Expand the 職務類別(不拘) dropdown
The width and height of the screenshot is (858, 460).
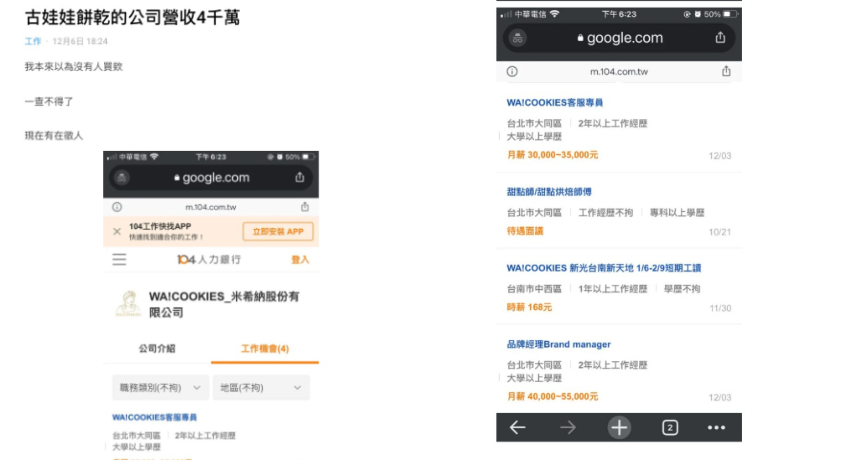click(160, 388)
